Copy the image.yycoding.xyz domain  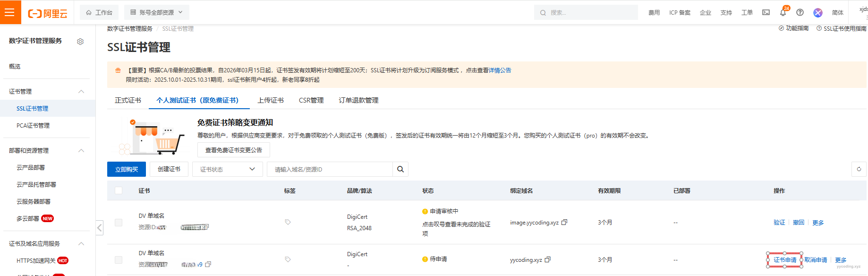564,222
